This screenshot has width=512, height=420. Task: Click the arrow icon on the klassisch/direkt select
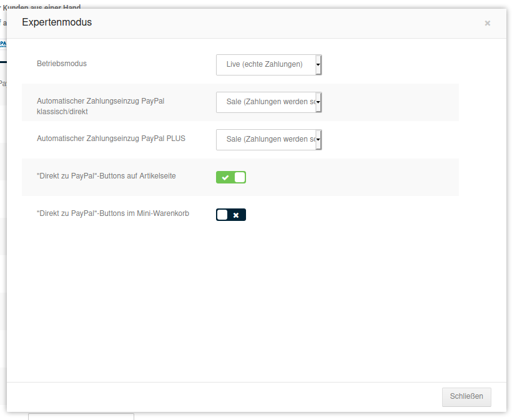(318, 102)
